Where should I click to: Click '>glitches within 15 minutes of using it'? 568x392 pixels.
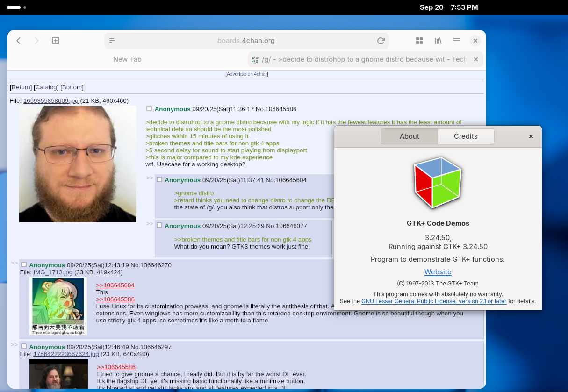tap(197, 136)
